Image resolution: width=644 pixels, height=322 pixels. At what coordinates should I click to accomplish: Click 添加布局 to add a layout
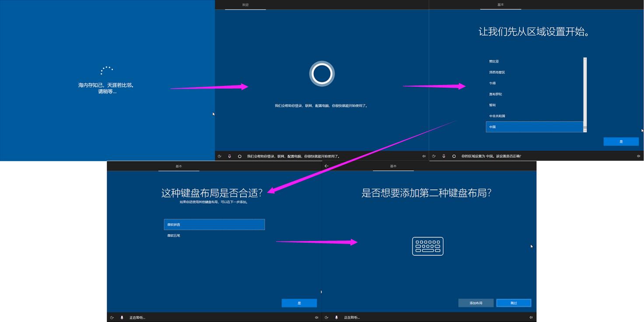476,303
